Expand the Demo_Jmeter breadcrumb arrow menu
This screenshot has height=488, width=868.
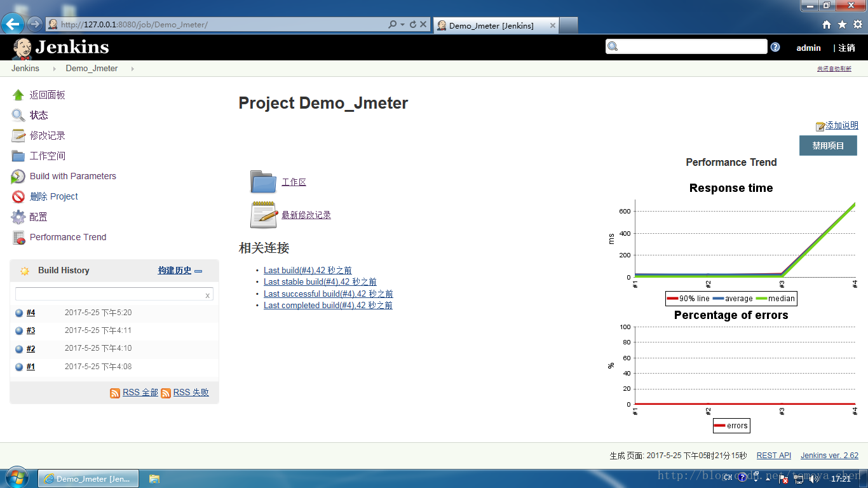(132, 69)
